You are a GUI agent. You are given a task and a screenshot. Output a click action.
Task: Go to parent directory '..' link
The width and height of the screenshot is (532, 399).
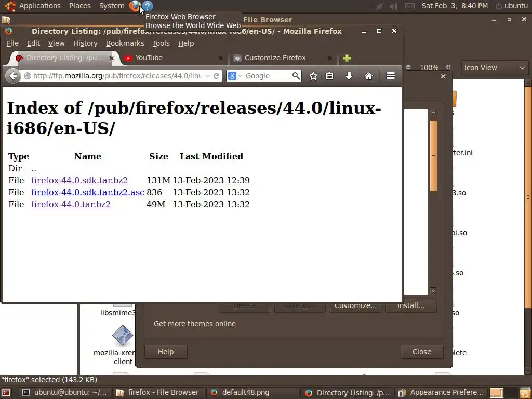click(x=34, y=169)
